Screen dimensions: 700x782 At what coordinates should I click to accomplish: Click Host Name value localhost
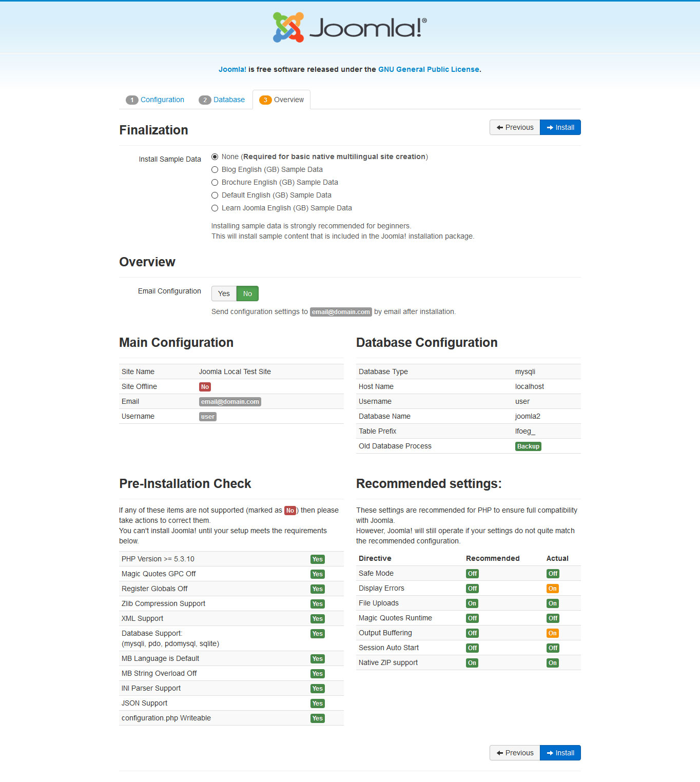pyautogui.click(x=530, y=386)
